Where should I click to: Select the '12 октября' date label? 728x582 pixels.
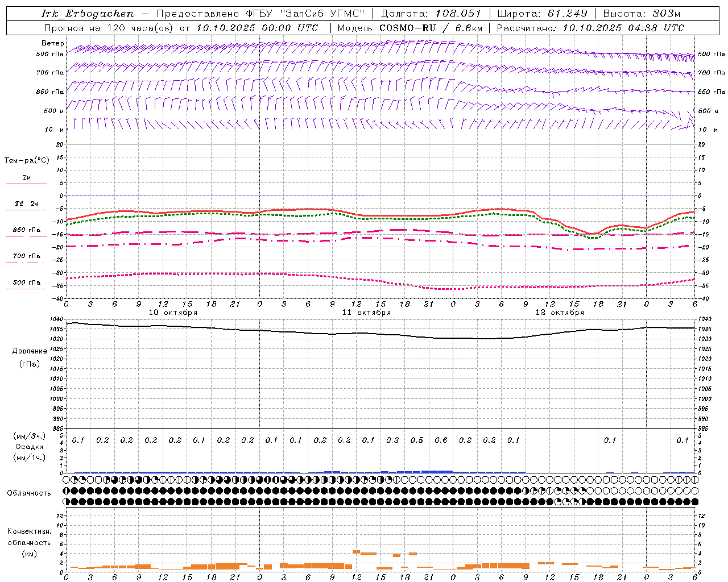(560, 313)
